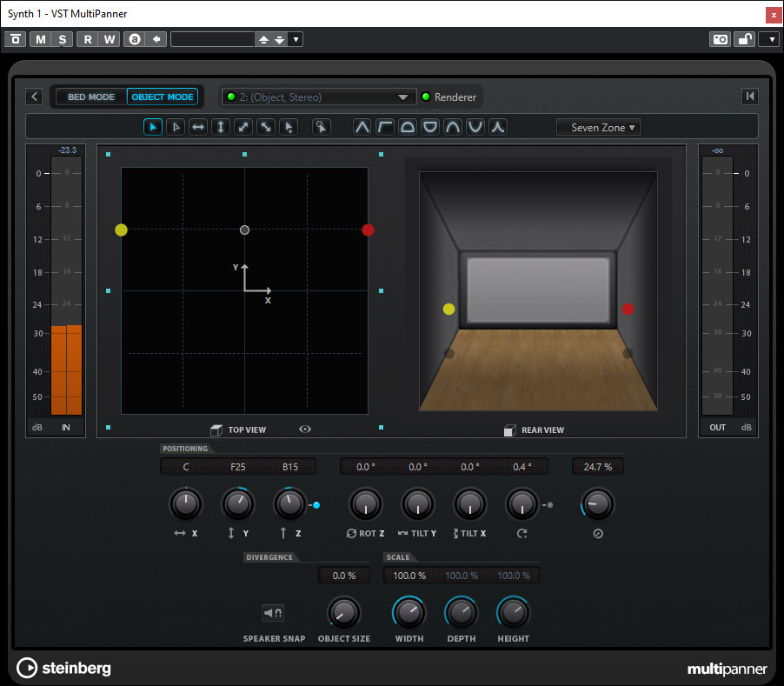The height and width of the screenshot is (686, 784).
Task: Open the 2: (Object, Stereo) dropdown
Action: pos(317,97)
